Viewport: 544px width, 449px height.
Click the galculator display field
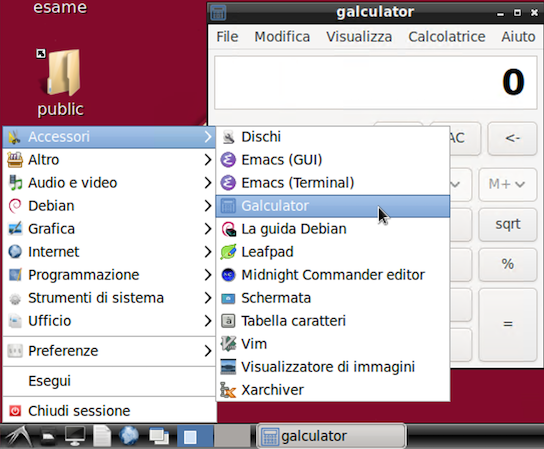(375, 83)
